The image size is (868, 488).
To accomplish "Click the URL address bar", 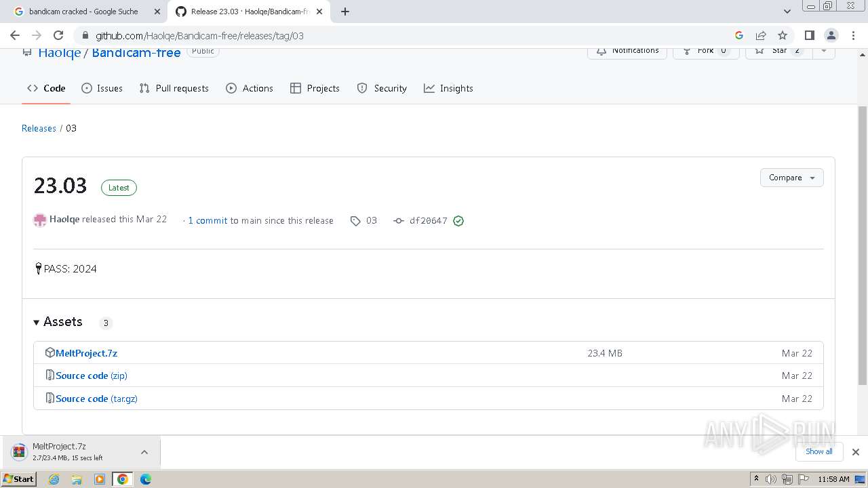I will point(407,35).
